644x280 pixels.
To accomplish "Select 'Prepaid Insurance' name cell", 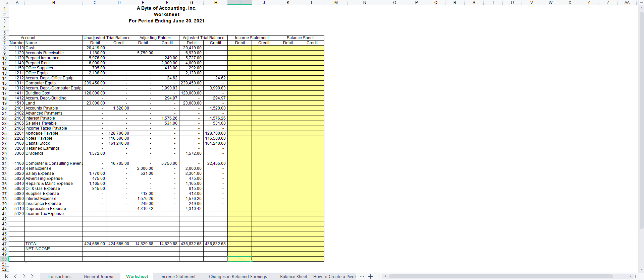I will (54, 58).
